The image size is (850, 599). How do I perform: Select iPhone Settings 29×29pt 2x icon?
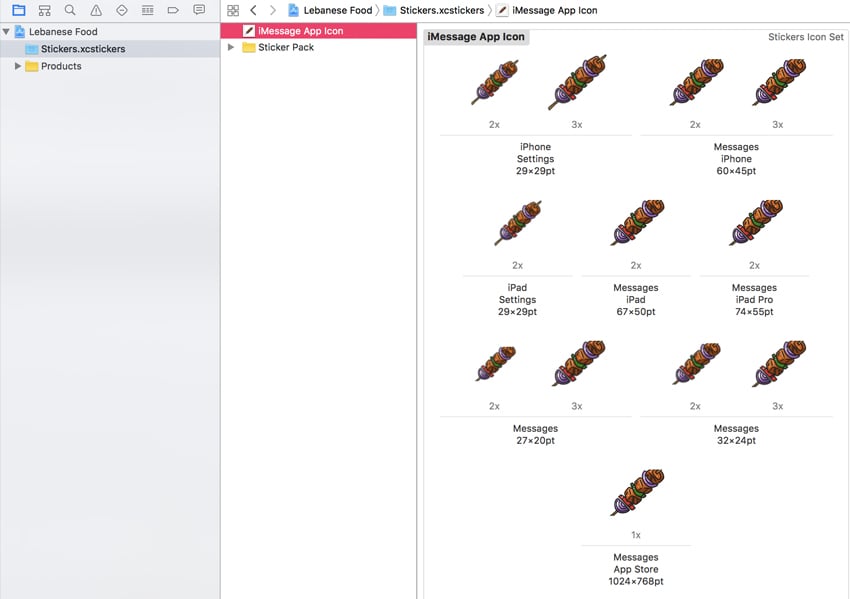[495, 82]
